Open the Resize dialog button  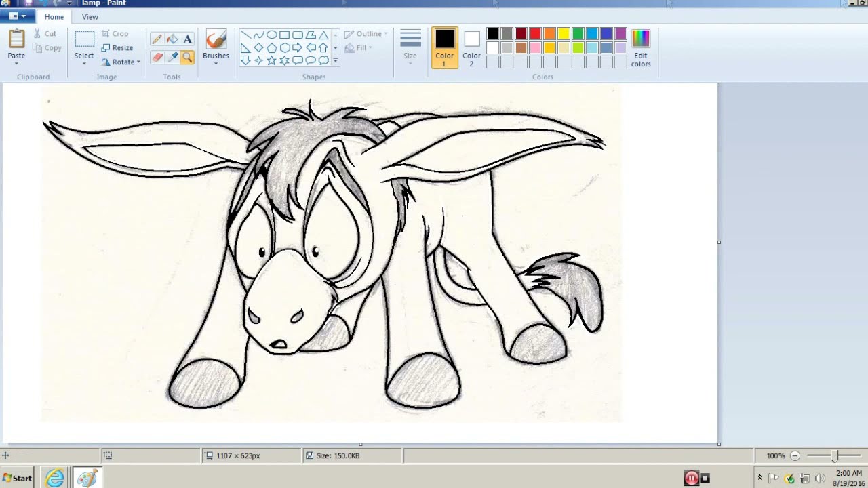(x=117, y=47)
